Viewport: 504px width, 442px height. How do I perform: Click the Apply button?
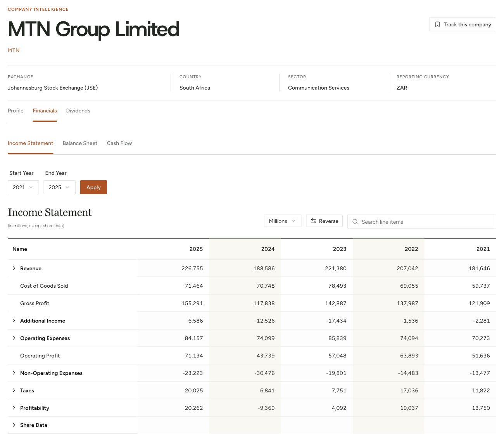pos(93,187)
